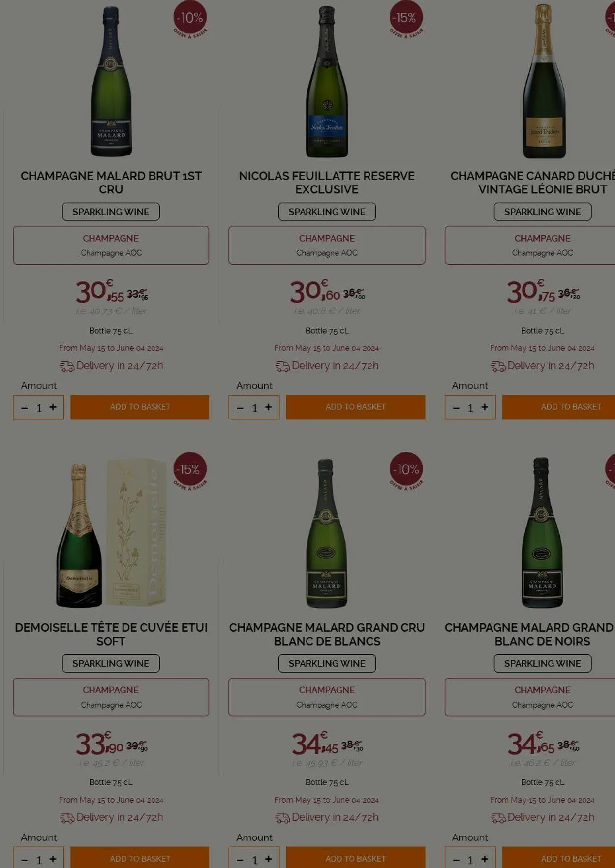Open Nicolas Feuillatte bottle image
The height and width of the screenshot is (868, 615).
327,82
